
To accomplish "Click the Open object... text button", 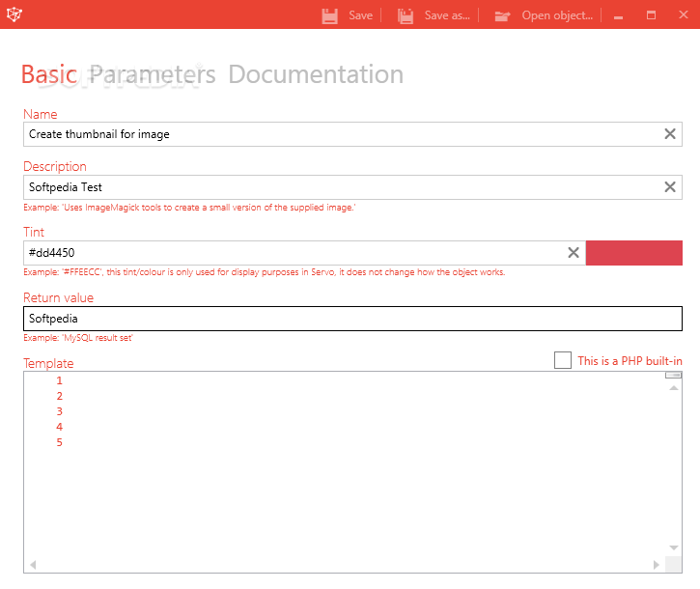I will pos(558,15).
